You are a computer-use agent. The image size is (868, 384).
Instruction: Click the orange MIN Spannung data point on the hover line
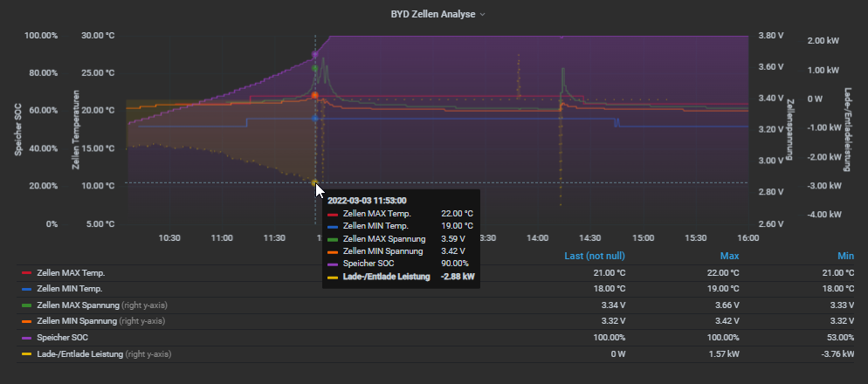[x=315, y=95]
